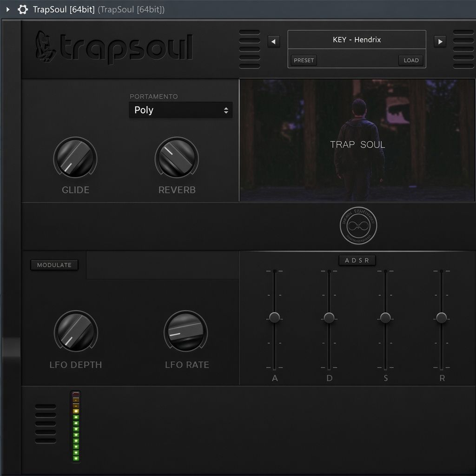Go to next preset with right arrow
The width and height of the screenshot is (476, 476).
[x=440, y=41]
